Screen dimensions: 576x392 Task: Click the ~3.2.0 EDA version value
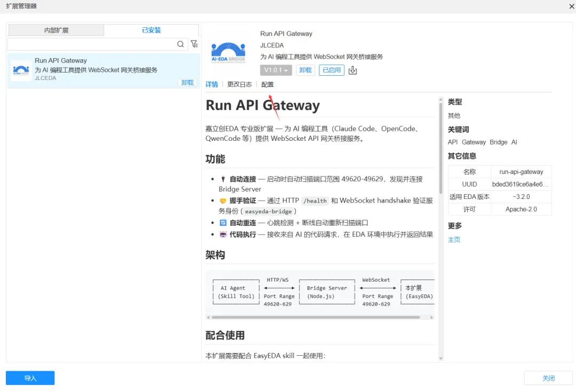coord(521,197)
